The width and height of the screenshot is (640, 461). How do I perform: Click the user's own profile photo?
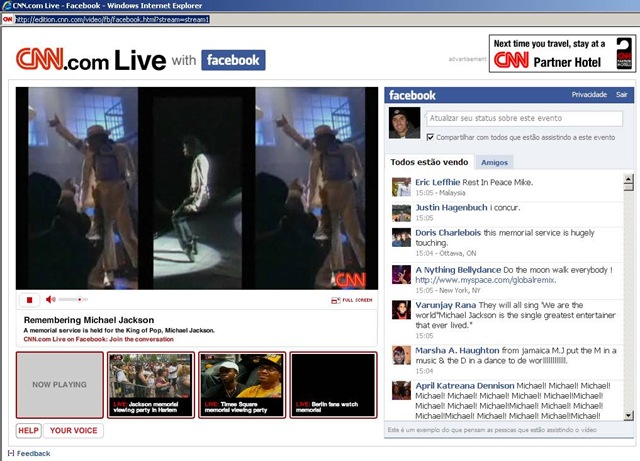coord(404,123)
